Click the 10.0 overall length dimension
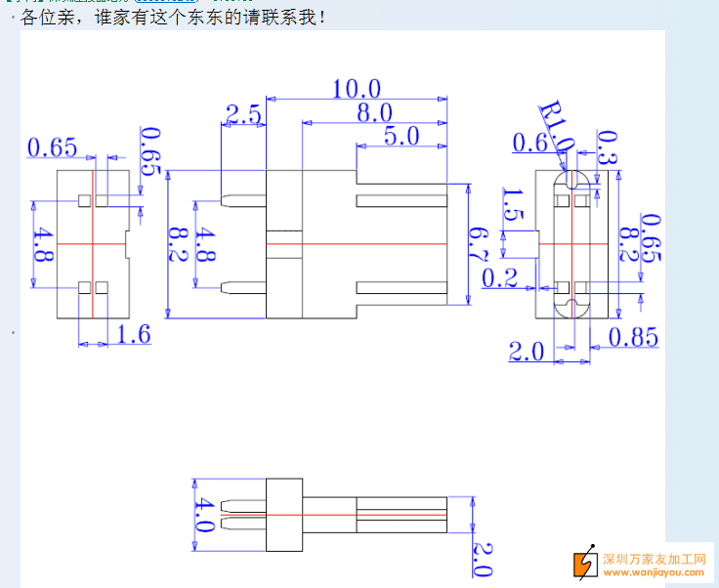 [356, 89]
